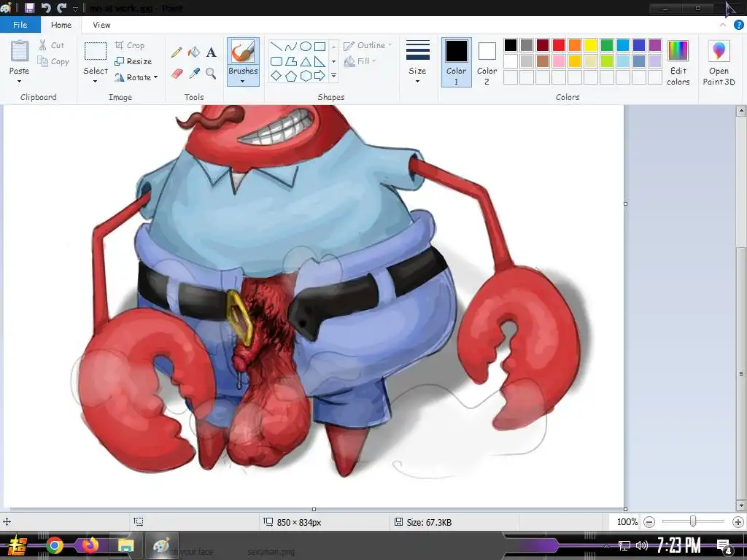Open the Rotate dropdown
This screenshot has height=560, width=747.
coord(136,77)
